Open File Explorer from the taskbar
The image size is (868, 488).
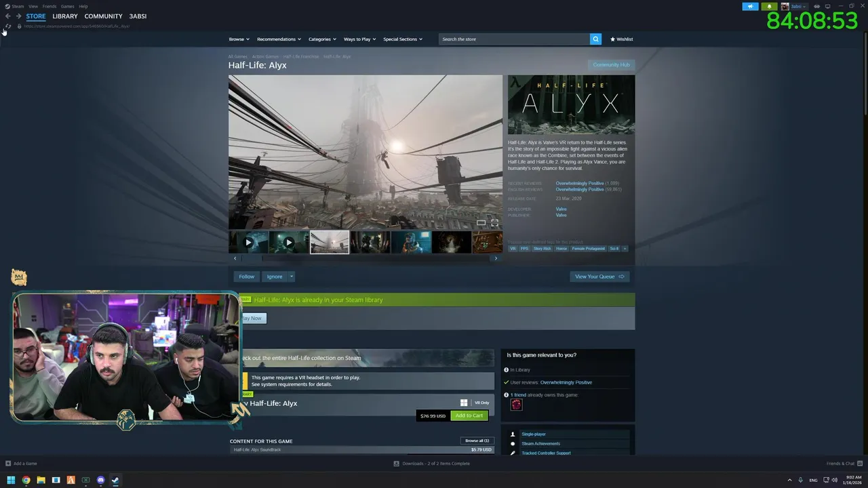[x=41, y=480]
